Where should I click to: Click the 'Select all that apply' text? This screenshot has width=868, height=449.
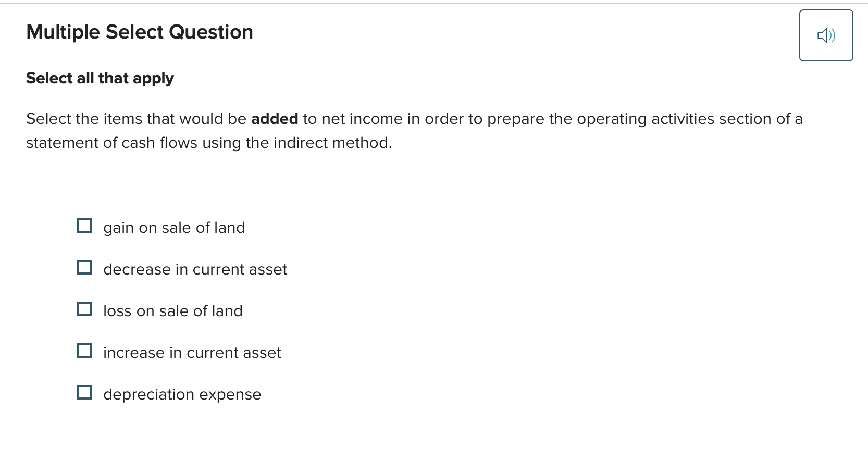(x=100, y=78)
